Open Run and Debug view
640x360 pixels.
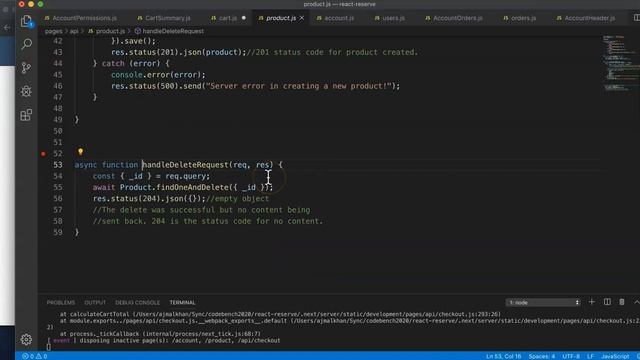pyautogui.click(x=27, y=91)
